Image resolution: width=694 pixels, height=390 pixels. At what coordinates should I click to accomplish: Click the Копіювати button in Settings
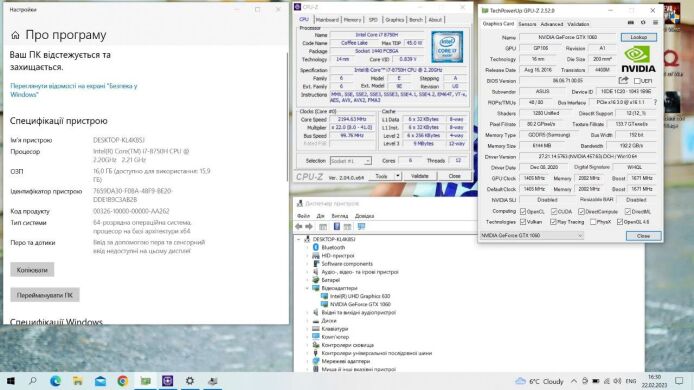click(32, 270)
